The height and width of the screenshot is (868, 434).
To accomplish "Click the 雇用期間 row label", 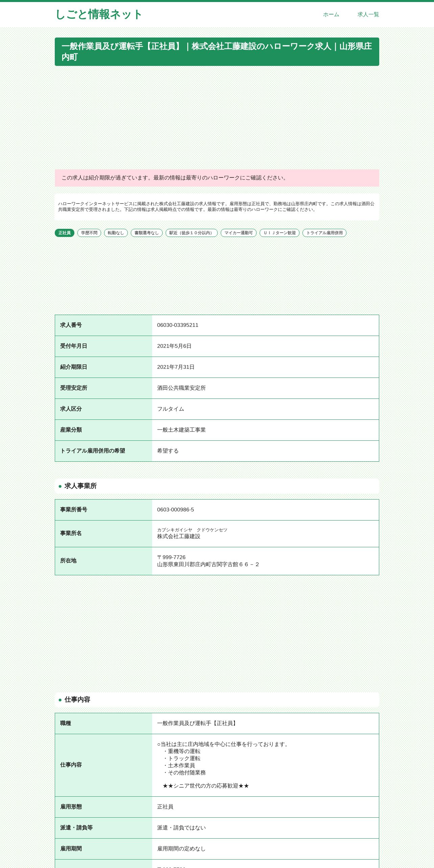I will (x=71, y=849).
